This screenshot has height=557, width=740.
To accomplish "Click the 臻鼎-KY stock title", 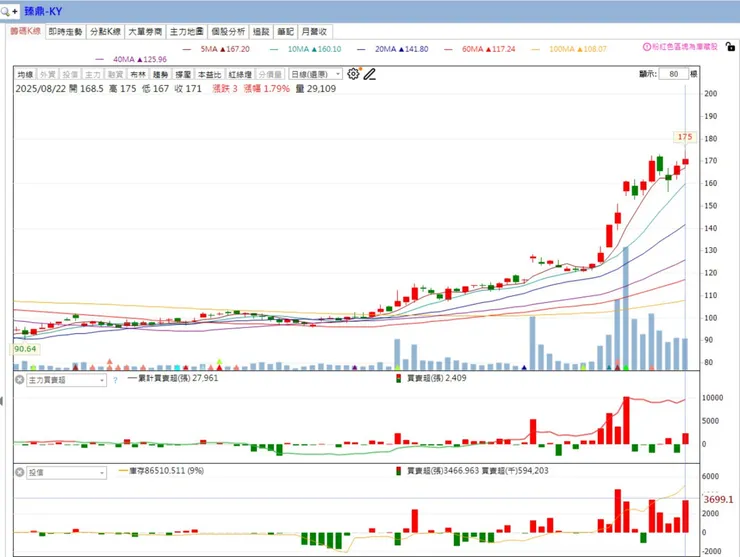I will click(x=43, y=11).
